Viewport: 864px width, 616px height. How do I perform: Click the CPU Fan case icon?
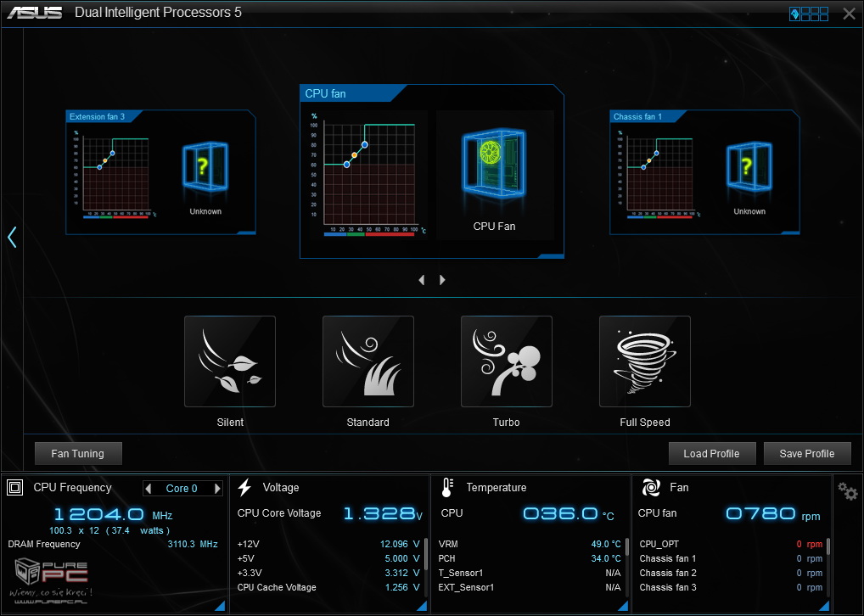(494, 163)
